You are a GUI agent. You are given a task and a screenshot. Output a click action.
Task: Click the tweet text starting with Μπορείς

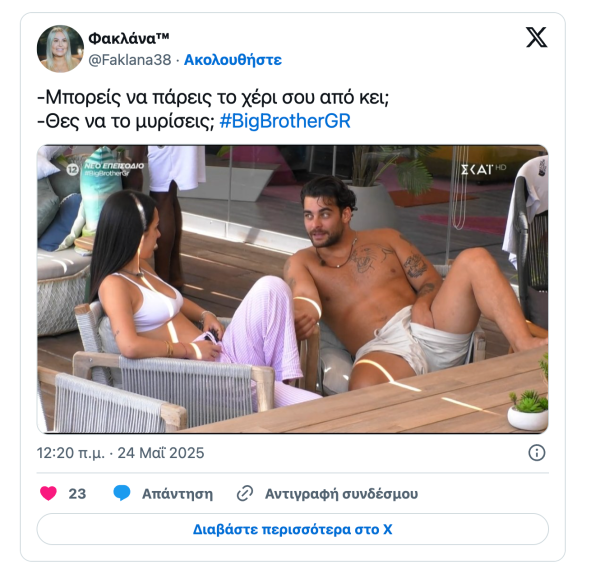point(213,97)
